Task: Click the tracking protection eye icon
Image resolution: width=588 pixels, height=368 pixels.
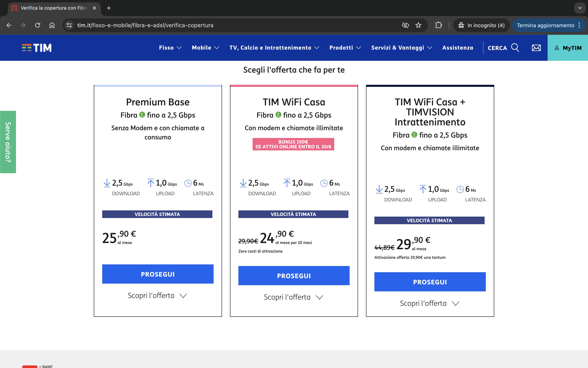Action: tap(405, 25)
